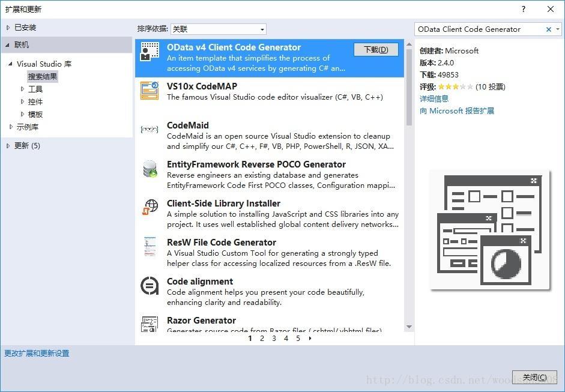Select the VS10x CodeMAP title

click(x=202, y=86)
